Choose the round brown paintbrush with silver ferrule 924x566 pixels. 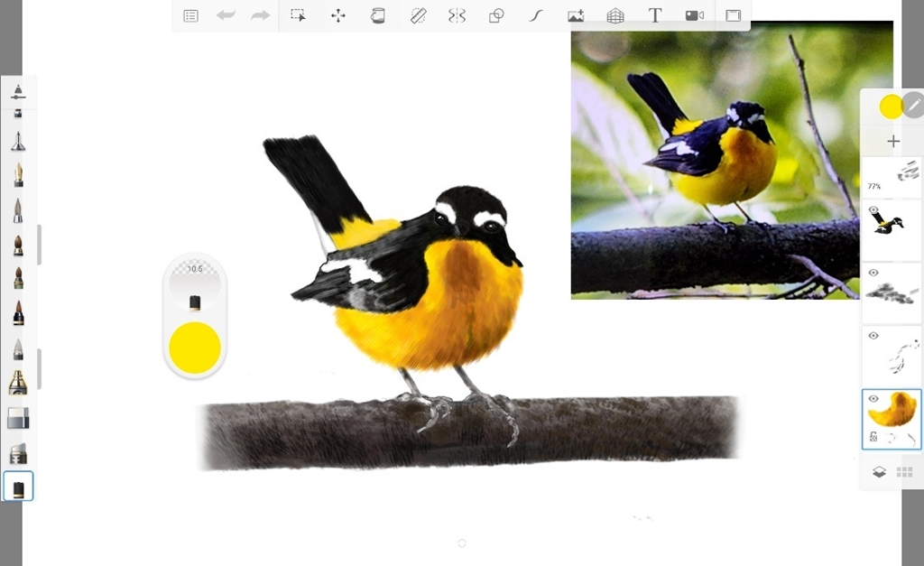pyautogui.click(x=18, y=246)
